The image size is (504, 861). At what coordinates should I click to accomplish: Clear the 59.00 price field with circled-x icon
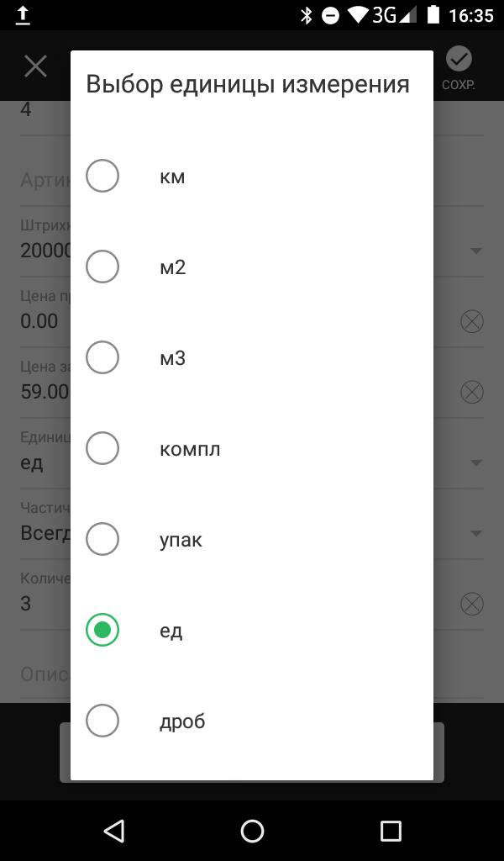pos(471,392)
